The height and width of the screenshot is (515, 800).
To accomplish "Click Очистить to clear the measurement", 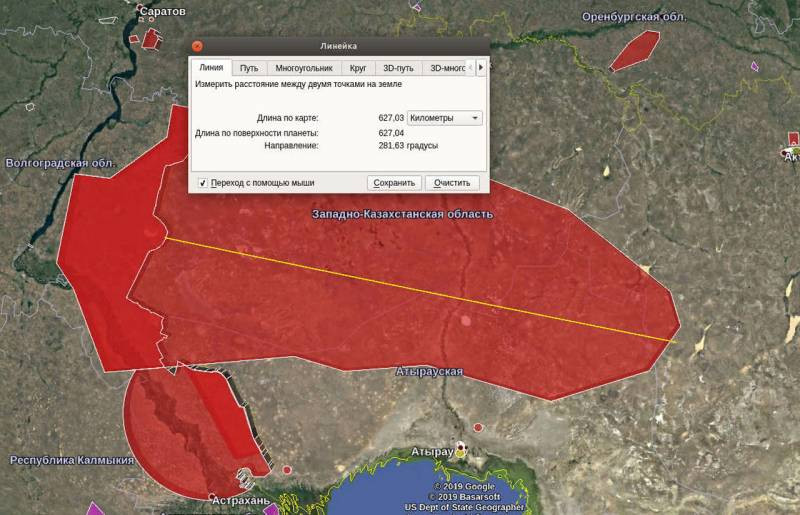I will [x=452, y=183].
